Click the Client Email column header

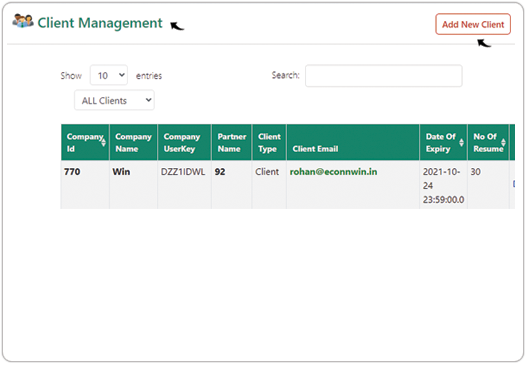click(353, 143)
